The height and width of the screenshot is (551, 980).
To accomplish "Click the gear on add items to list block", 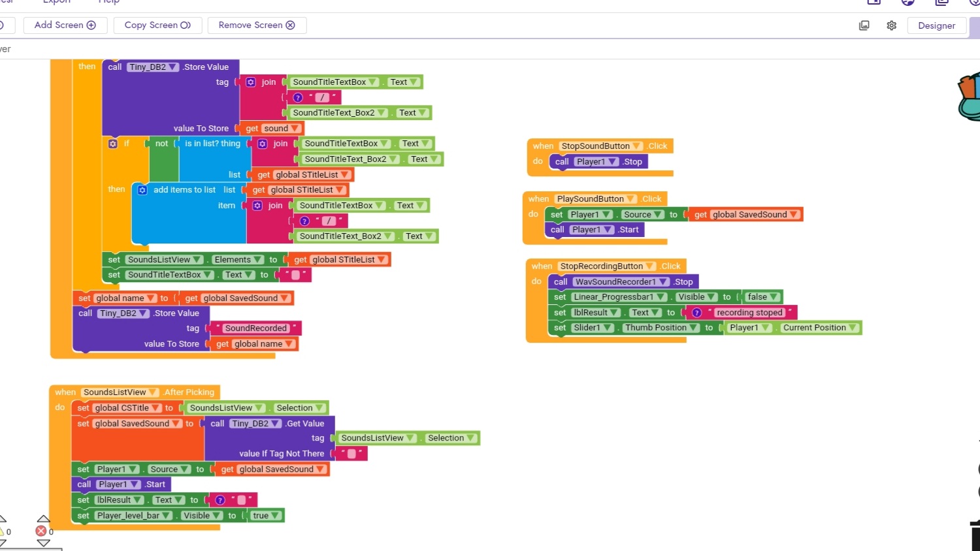I will (x=142, y=190).
